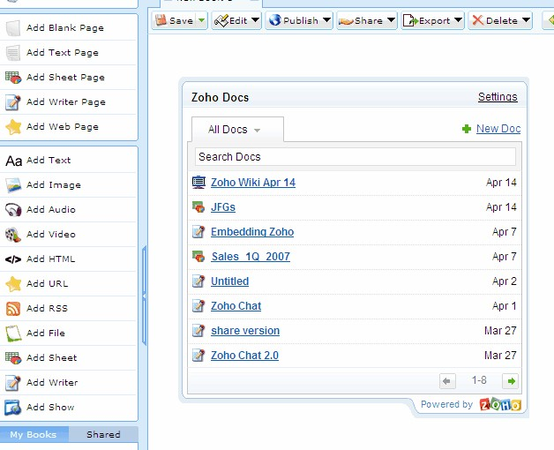Open the JFGs spreadsheet link
554x450 pixels.
click(223, 207)
